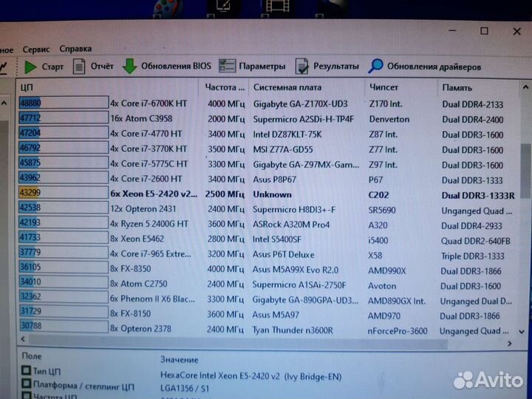Click the ASRock A320M Pro4 cell

coord(291,225)
